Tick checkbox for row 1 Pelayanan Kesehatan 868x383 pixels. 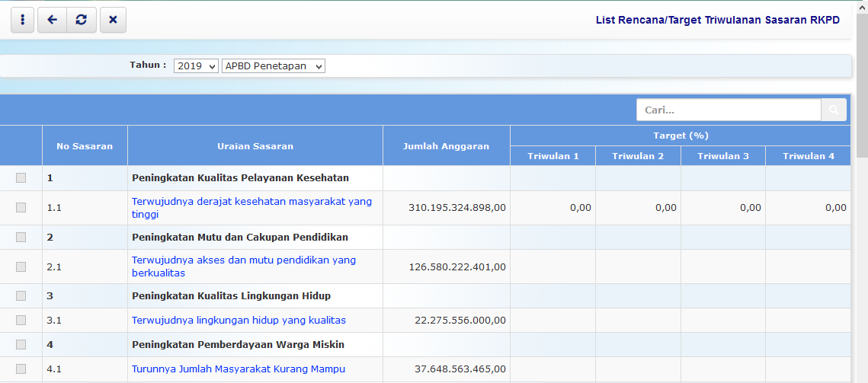[x=21, y=178]
